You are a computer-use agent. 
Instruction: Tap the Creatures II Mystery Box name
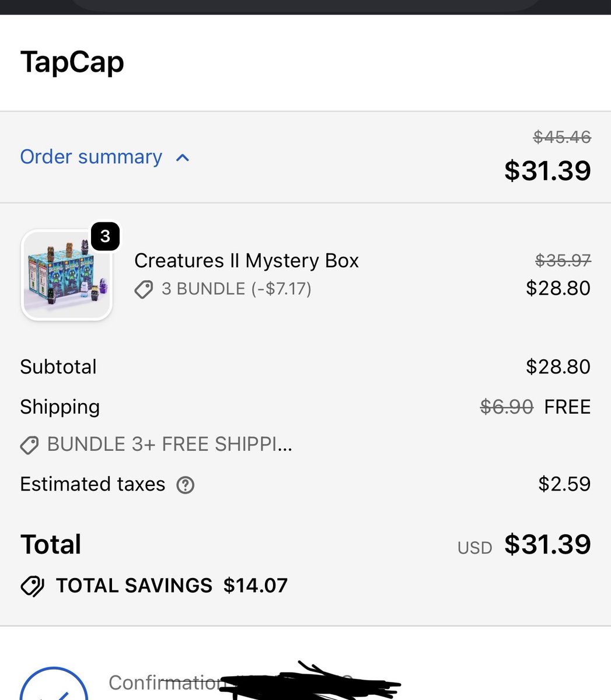pyautogui.click(x=246, y=261)
